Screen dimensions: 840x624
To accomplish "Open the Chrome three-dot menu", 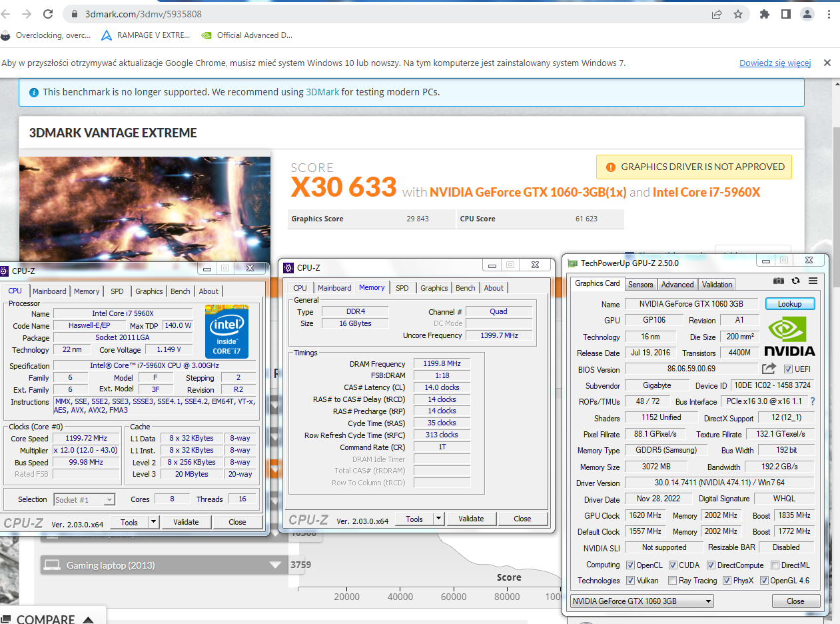I will [x=829, y=14].
